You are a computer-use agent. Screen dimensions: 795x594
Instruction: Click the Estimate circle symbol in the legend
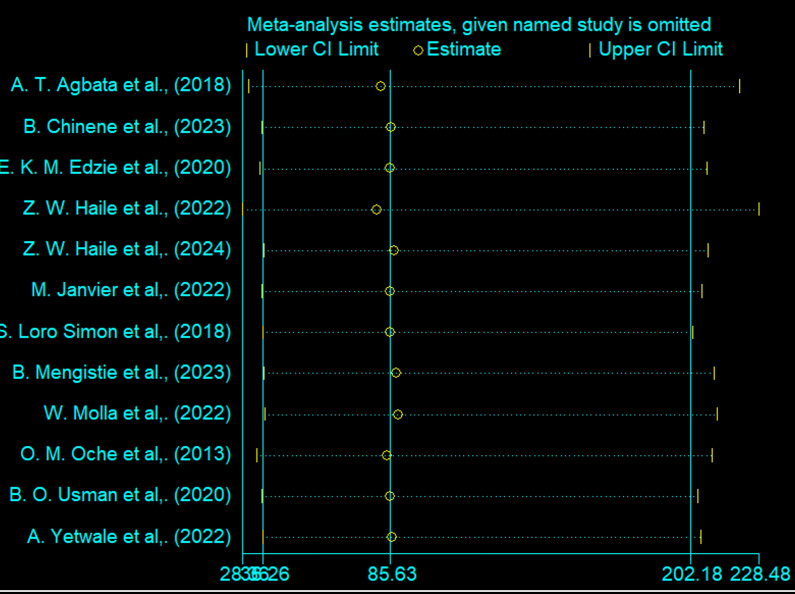(418, 49)
